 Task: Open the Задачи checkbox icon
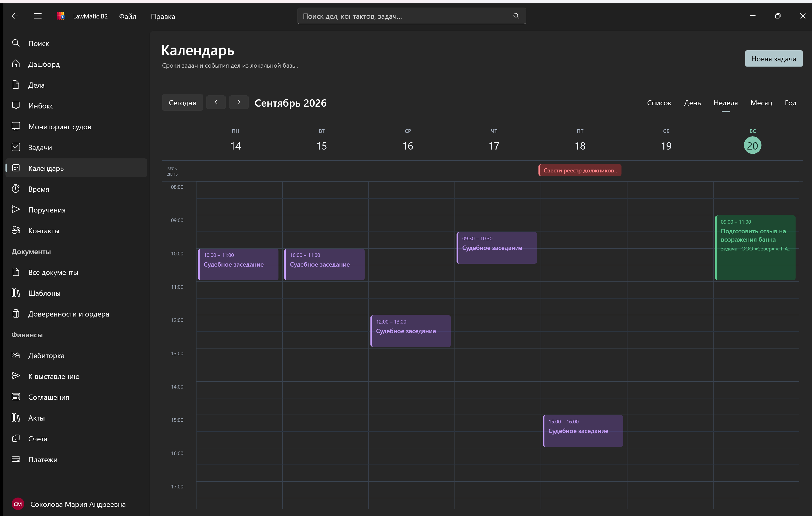[16, 147]
